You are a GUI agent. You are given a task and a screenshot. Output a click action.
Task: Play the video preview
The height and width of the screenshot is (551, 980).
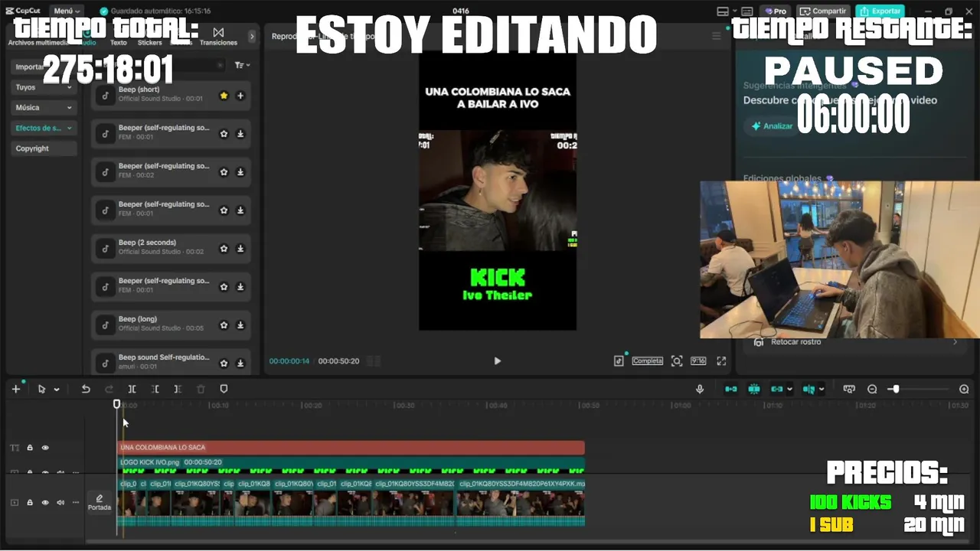click(x=497, y=360)
